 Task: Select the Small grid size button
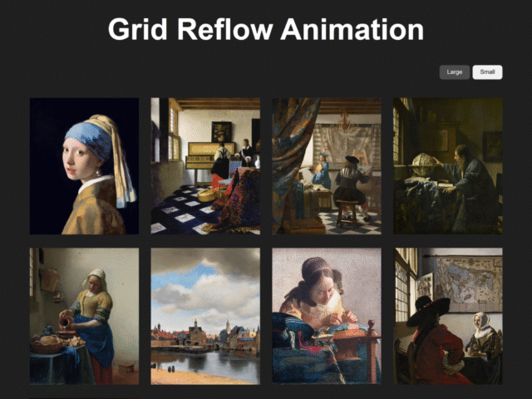(487, 72)
